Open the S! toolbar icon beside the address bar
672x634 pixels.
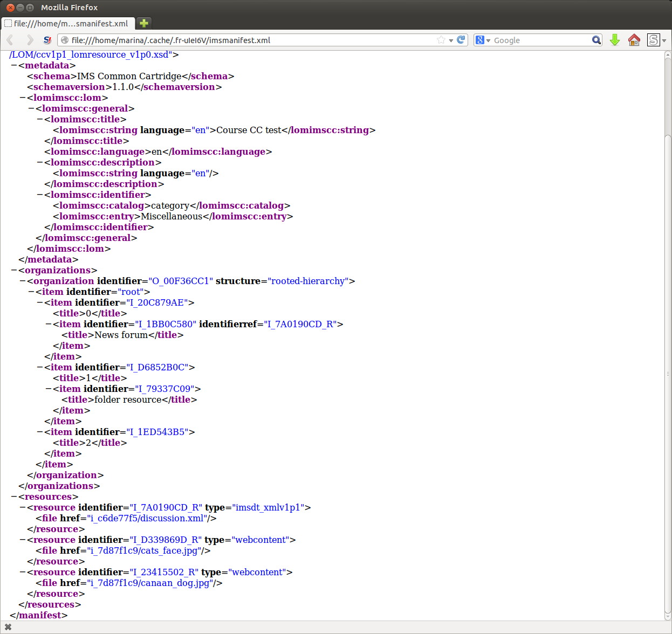[x=47, y=40]
